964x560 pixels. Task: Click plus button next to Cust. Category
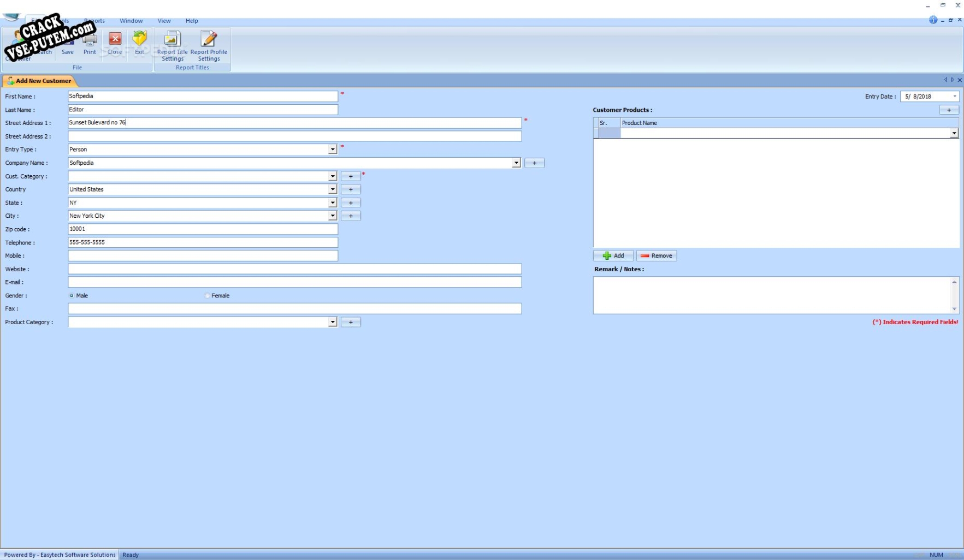[x=351, y=176]
